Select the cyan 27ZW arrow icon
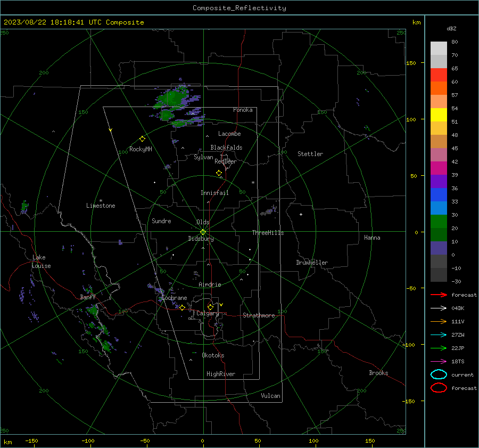This screenshot has width=479, height=448. pos(439,335)
